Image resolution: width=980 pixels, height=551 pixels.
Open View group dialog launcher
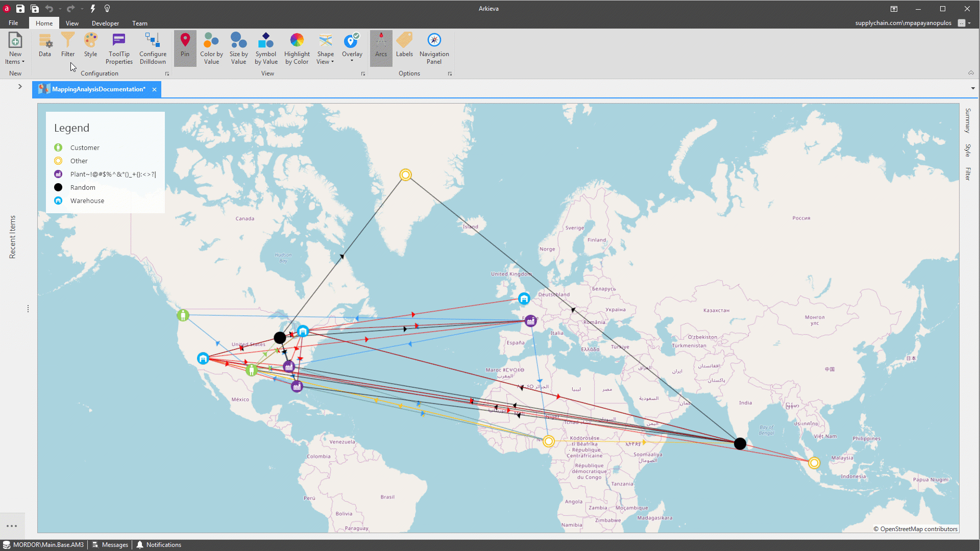tap(363, 74)
